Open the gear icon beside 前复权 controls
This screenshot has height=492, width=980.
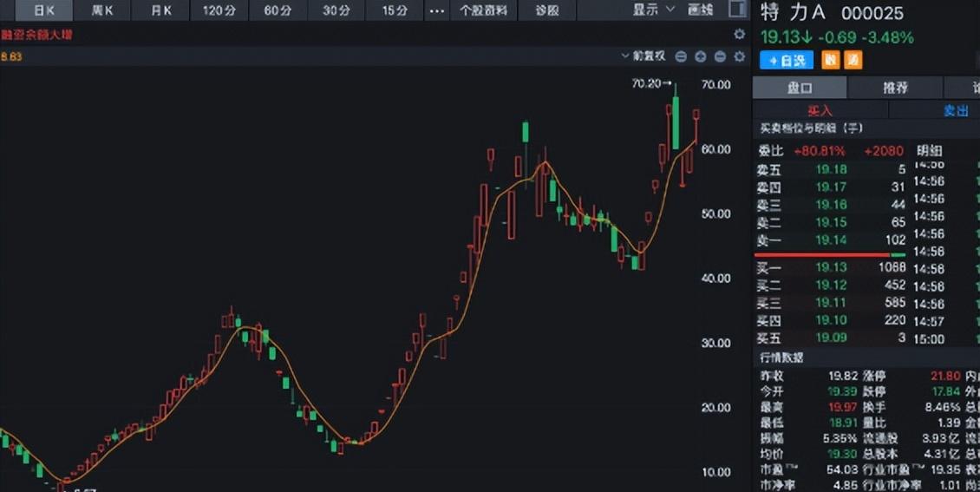tap(740, 56)
